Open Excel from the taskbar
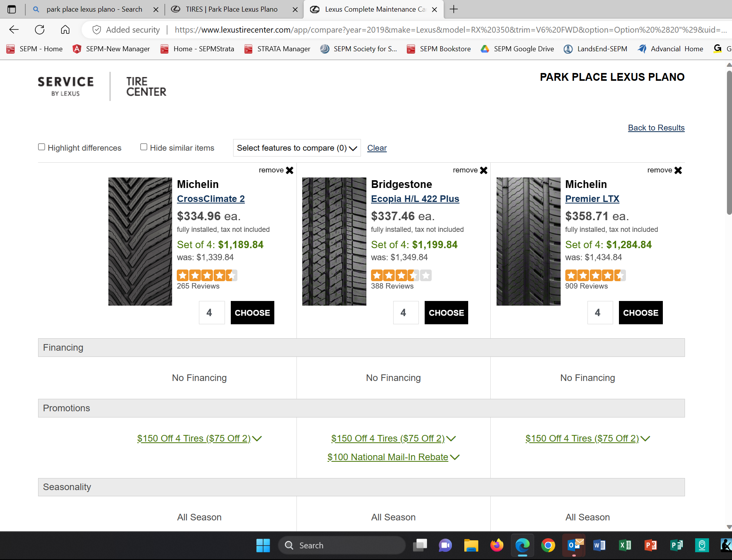 [x=625, y=545]
